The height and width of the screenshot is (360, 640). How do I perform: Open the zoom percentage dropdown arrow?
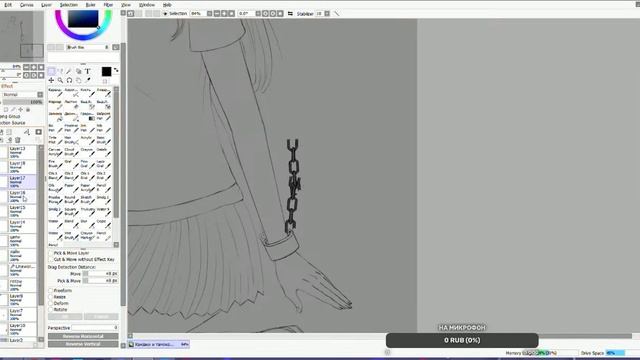click(x=209, y=13)
